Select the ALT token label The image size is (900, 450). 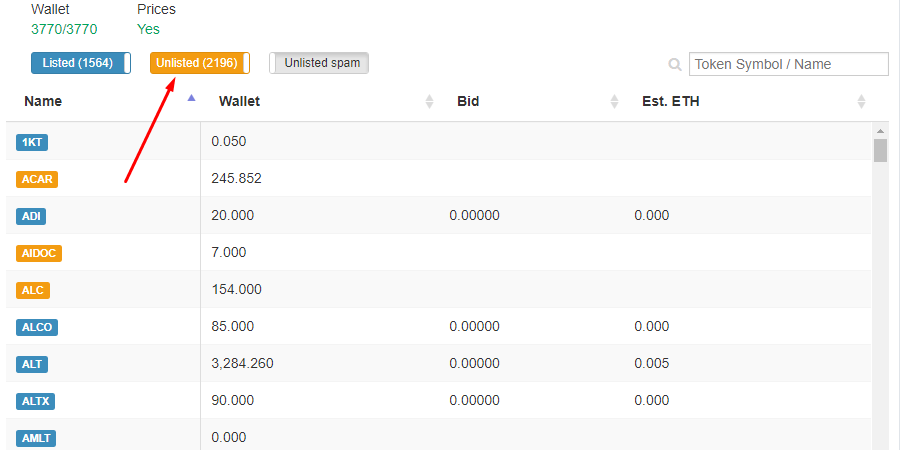click(x=32, y=364)
